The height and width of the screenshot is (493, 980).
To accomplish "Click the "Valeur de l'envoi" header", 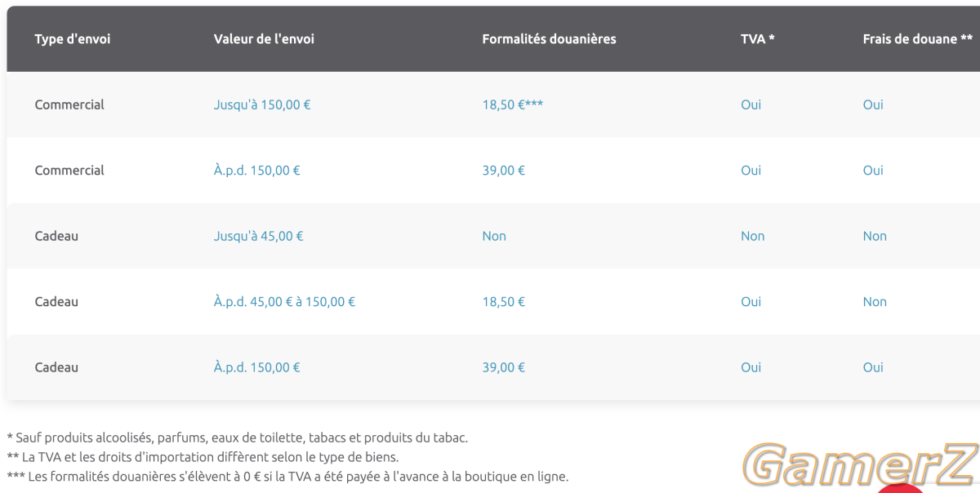I will [x=264, y=39].
